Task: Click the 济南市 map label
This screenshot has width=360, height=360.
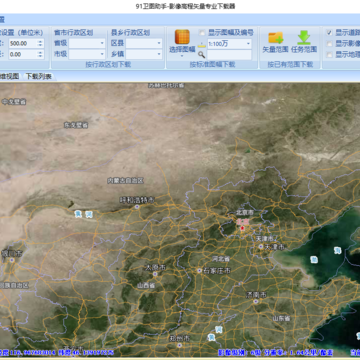Action: click(256, 295)
